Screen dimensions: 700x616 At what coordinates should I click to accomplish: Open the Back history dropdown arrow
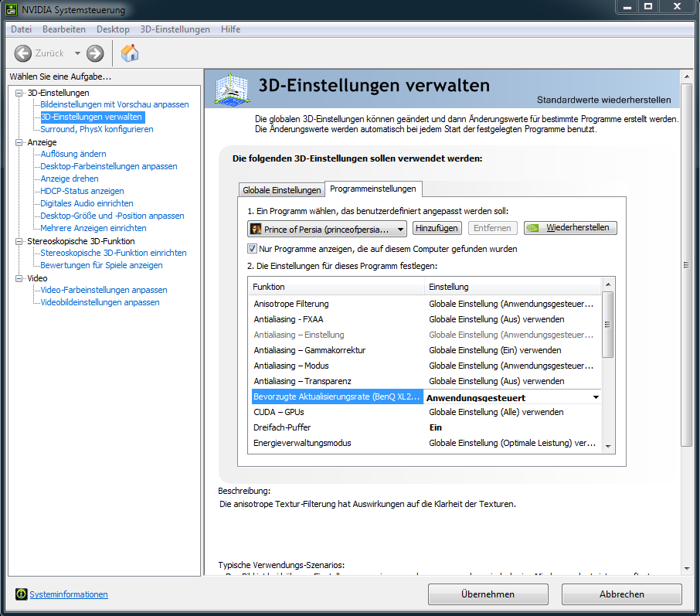77,53
